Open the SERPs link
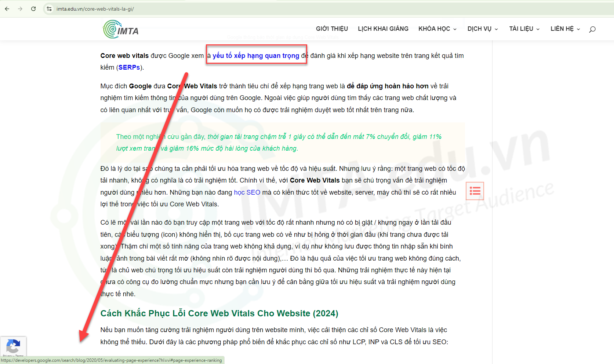The height and width of the screenshot is (364, 614). (x=129, y=67)
